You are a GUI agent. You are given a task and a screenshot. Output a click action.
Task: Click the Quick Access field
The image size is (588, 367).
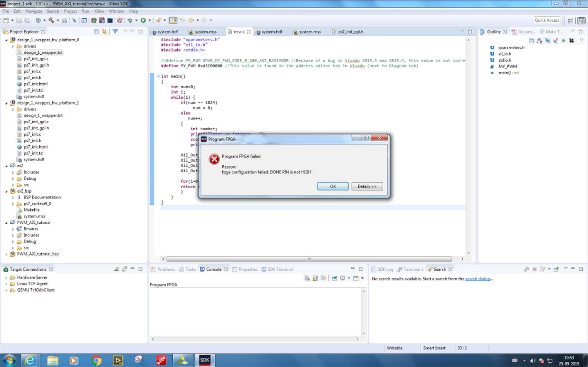[x=547, y=20]
